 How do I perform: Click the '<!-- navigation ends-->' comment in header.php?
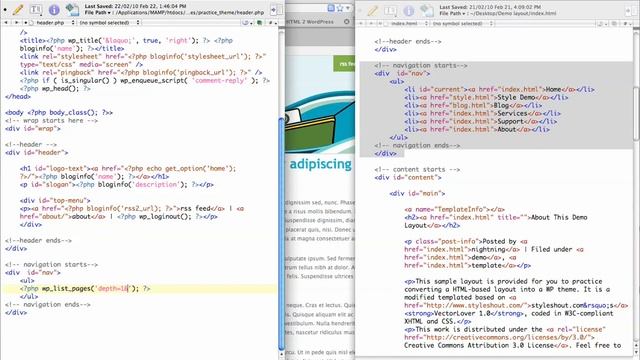point(48,304)
